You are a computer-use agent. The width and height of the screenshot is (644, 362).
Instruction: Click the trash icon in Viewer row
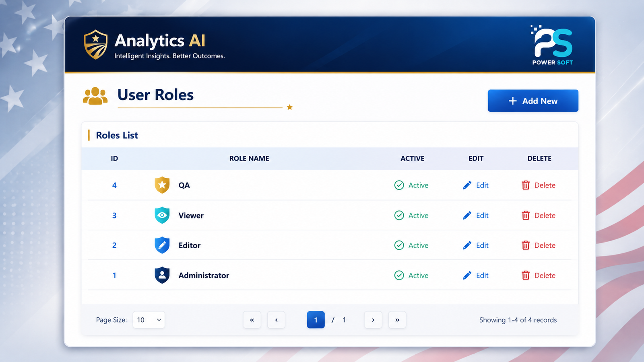point(526,215)
